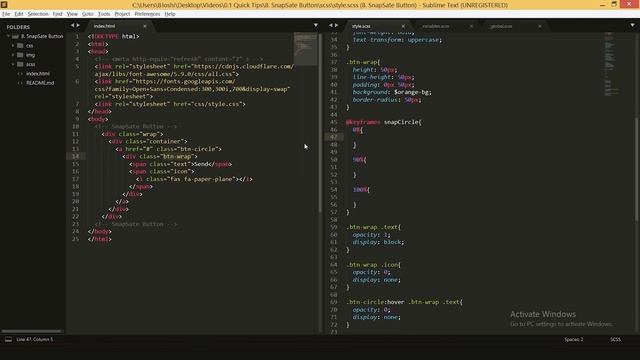Click the css folder icon in sidebar

20,46
